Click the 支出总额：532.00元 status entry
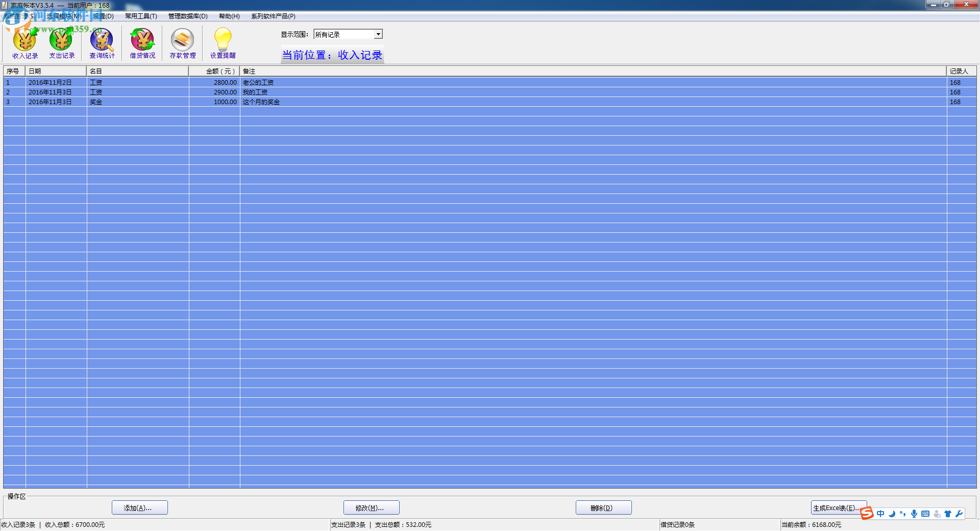 pos(403,525)
